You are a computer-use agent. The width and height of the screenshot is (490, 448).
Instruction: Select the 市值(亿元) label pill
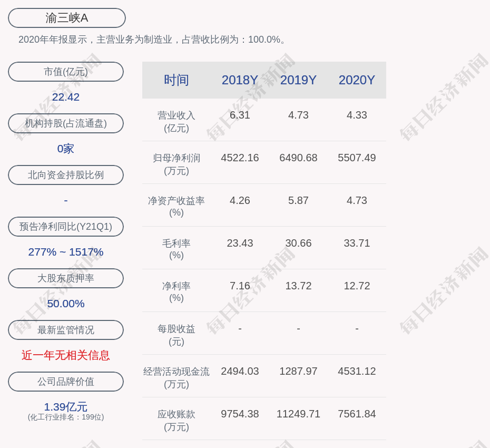pos(66,72)
